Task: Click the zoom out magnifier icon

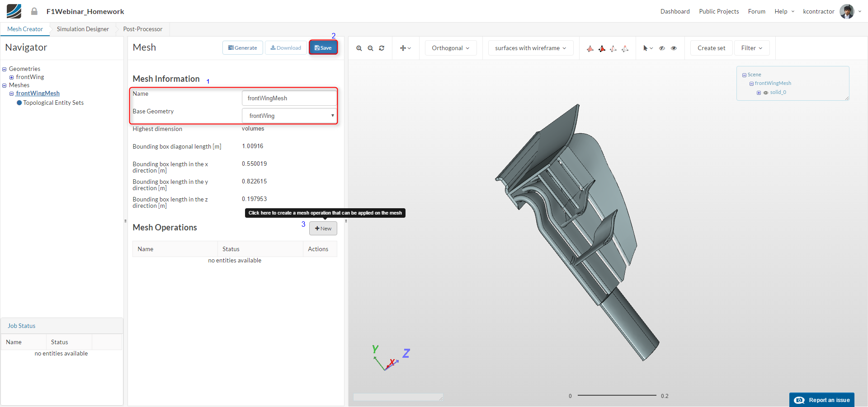Action: point(370,48)
